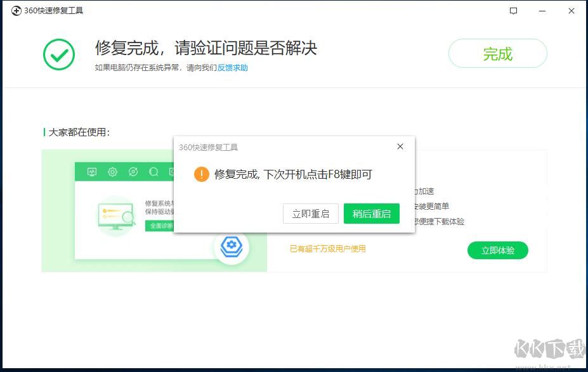Click 立即重启 to restart immediately
The image size is (588, 372).
(310, 214)
